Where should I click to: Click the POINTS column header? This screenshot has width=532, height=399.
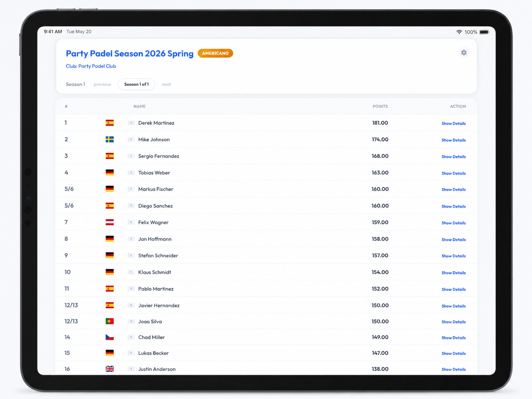point(380,107)
